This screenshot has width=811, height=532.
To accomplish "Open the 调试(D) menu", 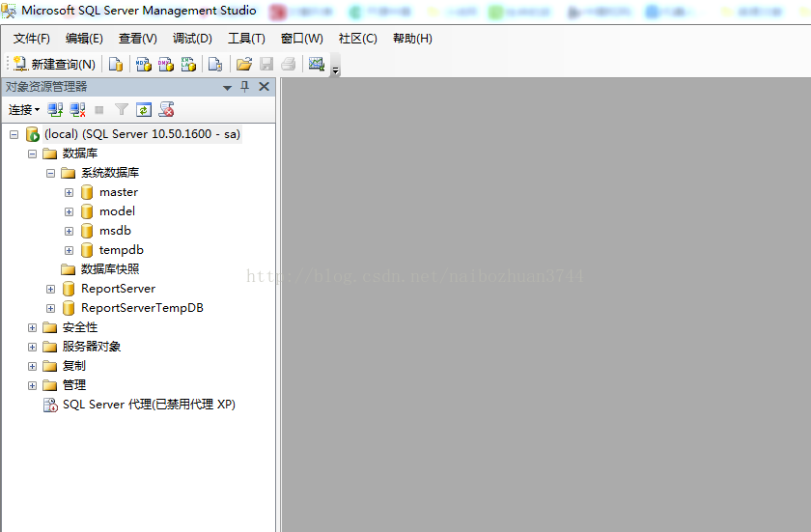I will click(192, 39).
